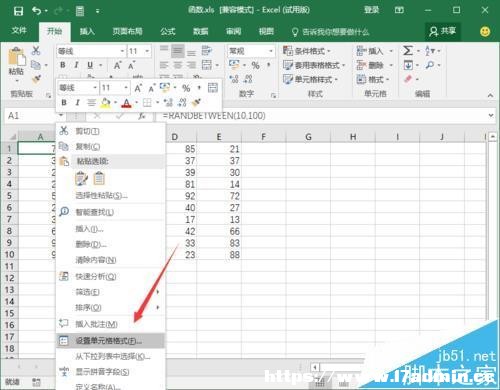Screen dimensions: 500x390
Task: Click the Name Box showing A1
Action: (32, 116)
